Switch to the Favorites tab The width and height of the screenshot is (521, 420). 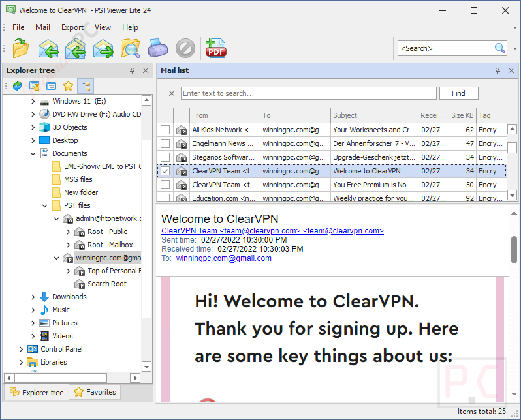point(95,392)
